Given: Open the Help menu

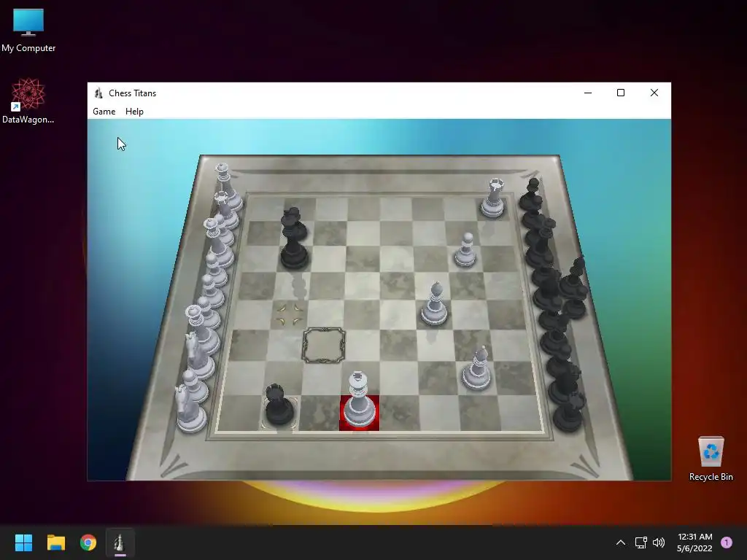Looking at the screenshot, I should pos(134,112).
